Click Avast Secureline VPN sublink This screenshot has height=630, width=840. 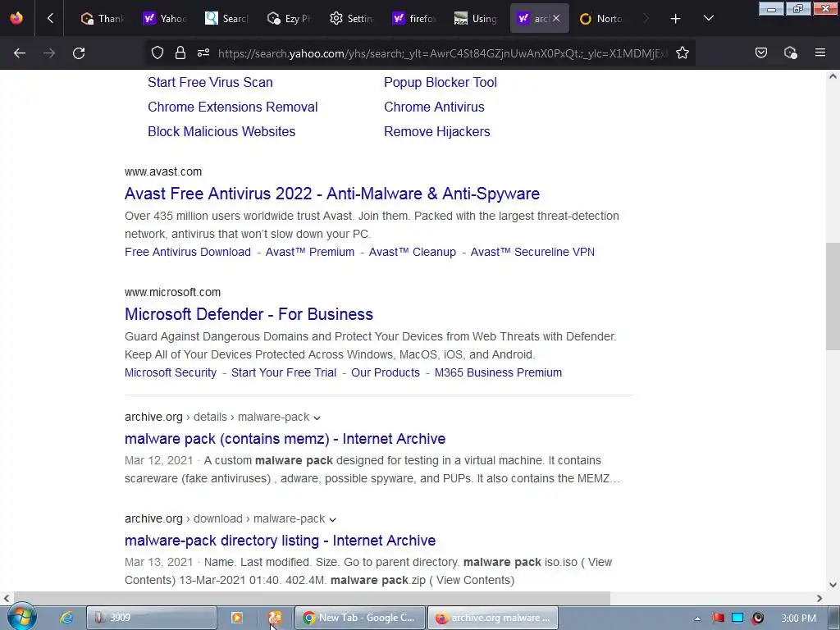click(x=532, y=252)
